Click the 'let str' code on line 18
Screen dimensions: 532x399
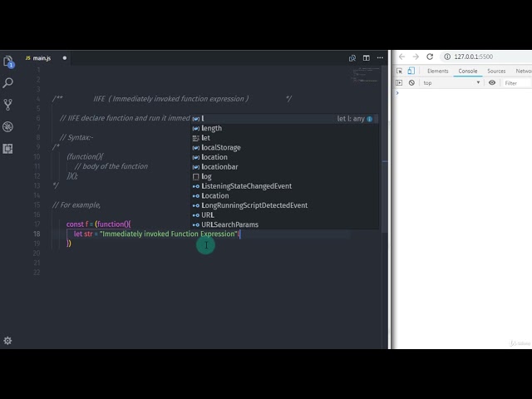tap(83, 234)
